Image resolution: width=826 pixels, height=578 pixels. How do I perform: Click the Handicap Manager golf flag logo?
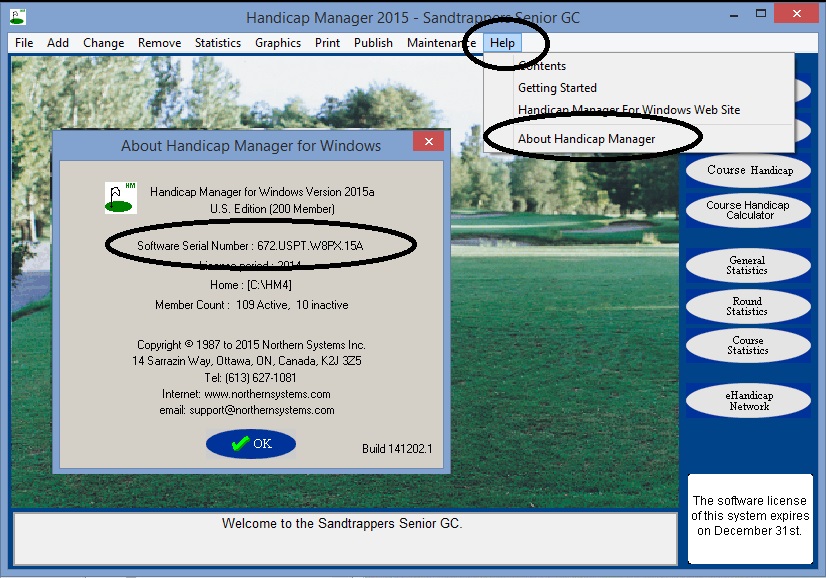121,198
